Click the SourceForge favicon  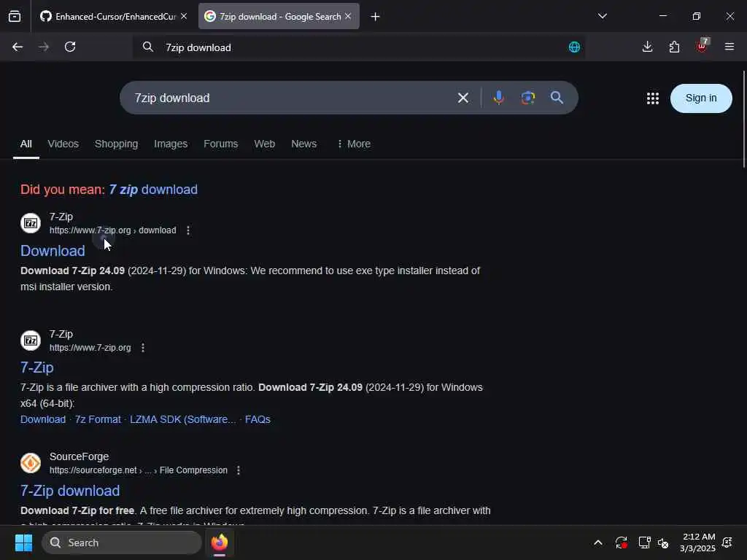(31, 463)
